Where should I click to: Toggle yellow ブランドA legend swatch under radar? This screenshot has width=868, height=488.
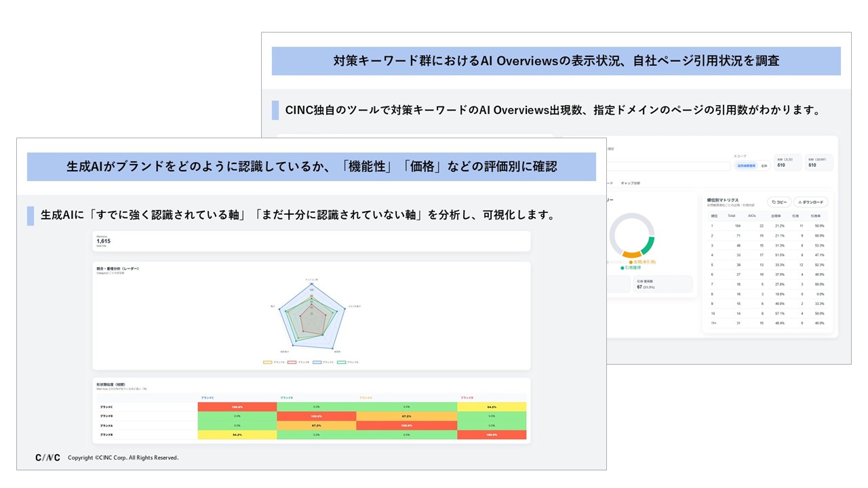pyautogui.click(x=268, y=363)
